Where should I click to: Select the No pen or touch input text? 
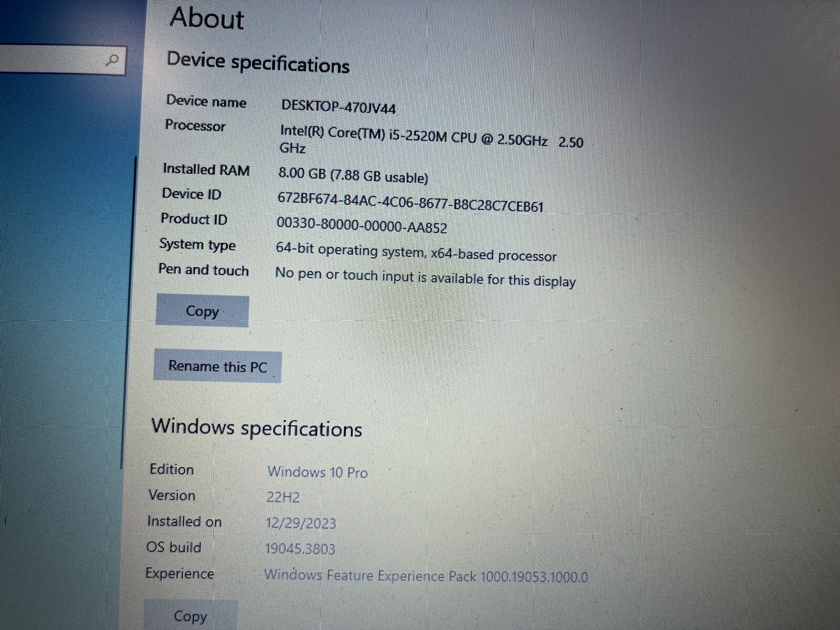click(425, 277)
